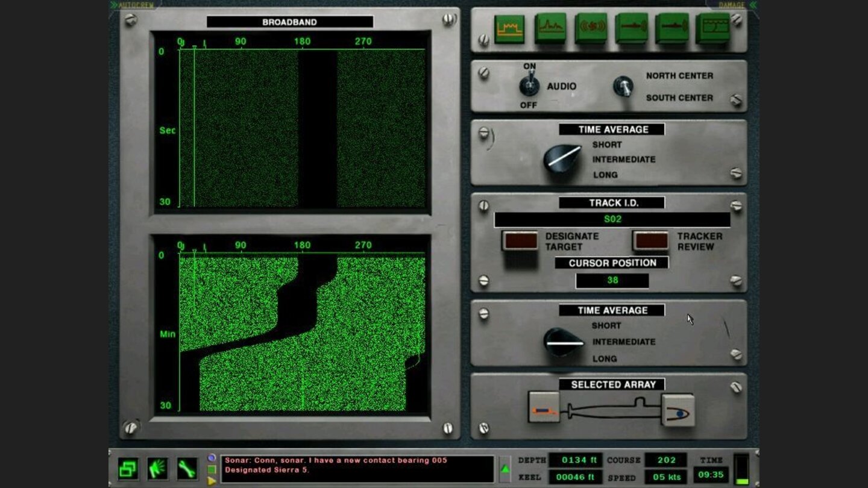868x488 pixels.
Task: Click the green windows station icon
Action: (128, 468)
